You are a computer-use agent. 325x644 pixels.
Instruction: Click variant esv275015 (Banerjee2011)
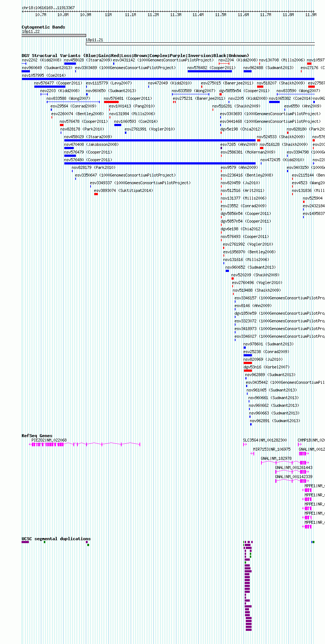227,83
